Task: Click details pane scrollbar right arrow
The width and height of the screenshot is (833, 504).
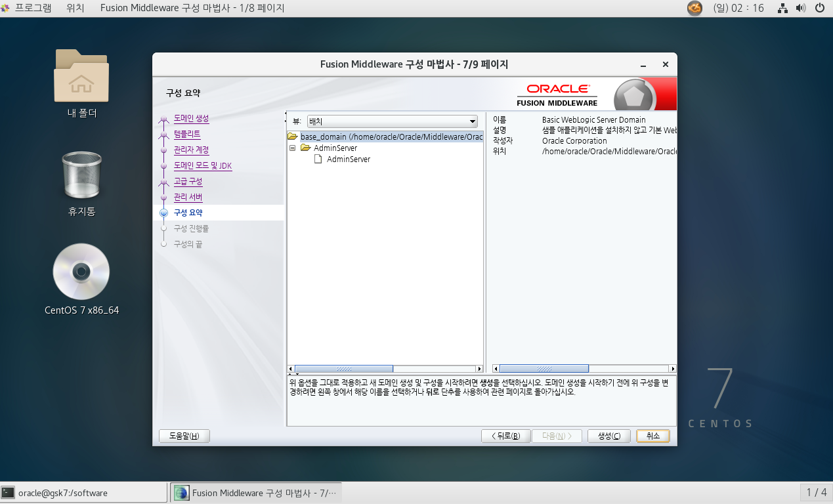Action: tap(673, 369)
